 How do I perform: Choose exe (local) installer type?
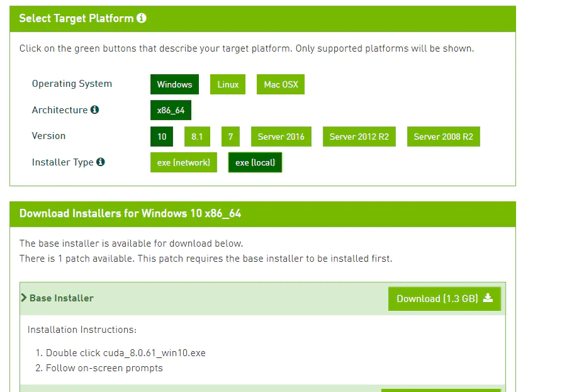pos(255,162)
